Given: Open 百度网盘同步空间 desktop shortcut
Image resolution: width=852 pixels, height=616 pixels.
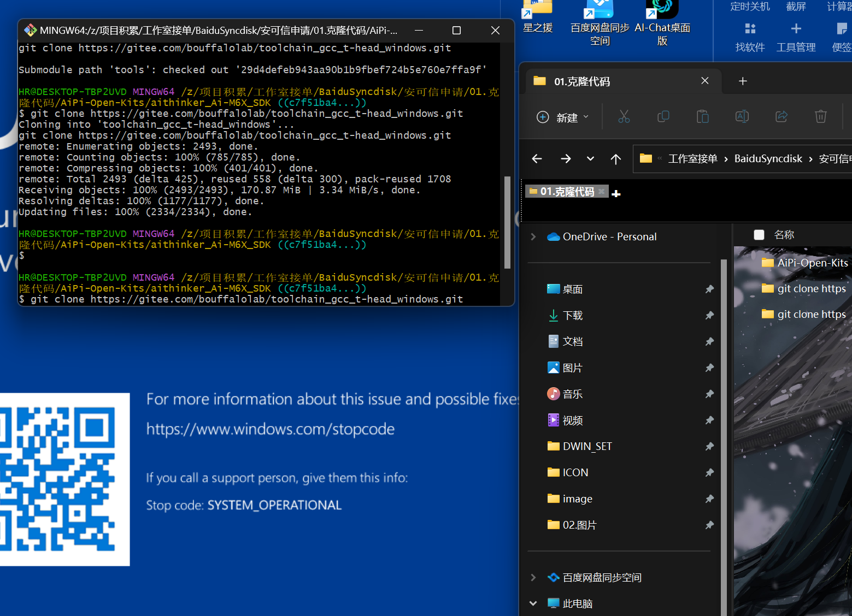Looking at the screenshot, I should click(600, 22).
